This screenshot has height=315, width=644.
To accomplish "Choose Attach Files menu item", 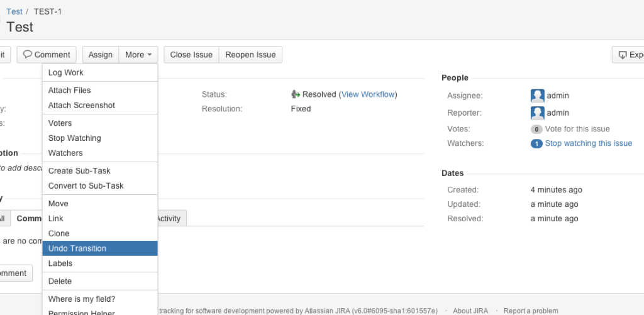I will pyautogui.click(x=100, y=91).
